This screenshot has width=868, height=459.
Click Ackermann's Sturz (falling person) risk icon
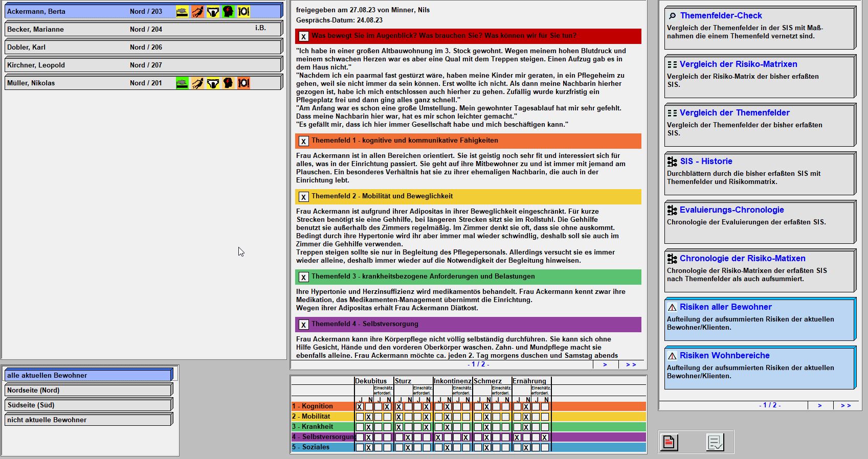[198, 11]
